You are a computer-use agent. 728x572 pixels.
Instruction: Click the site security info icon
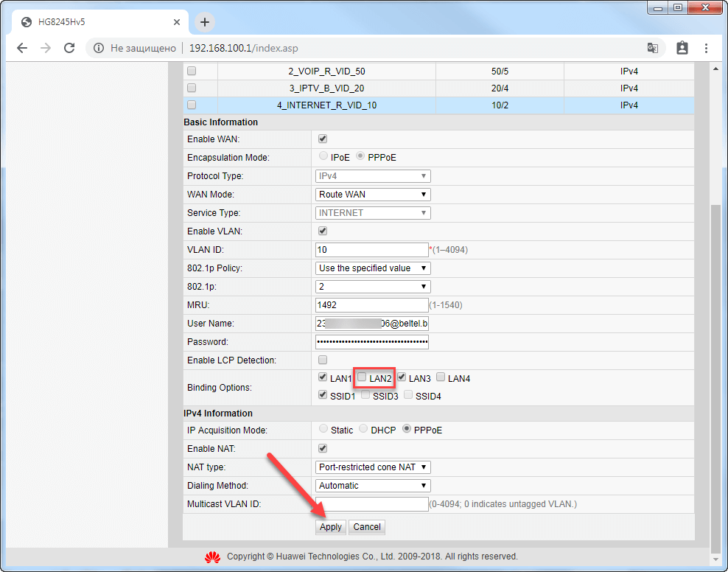click(x=98, y=48)
